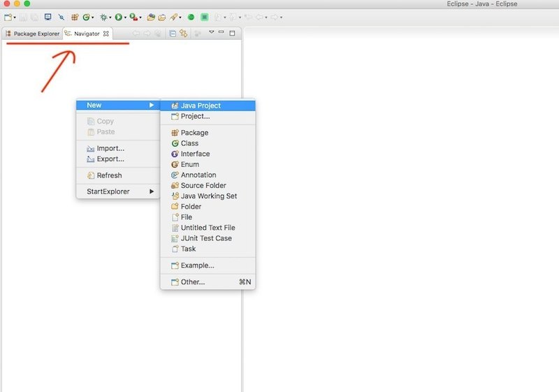
Task: Click the Previous Annotation toolbar icon
Action: click(x=233, y=17)
